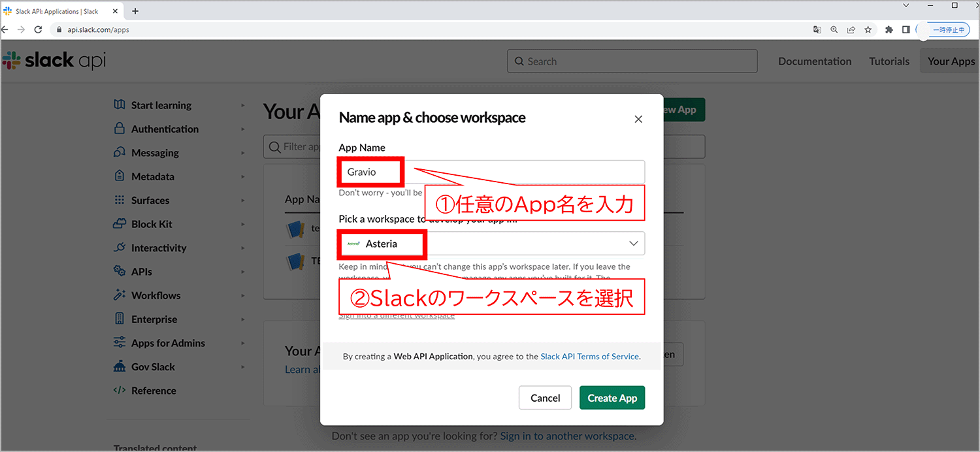Open Documentation in top navigation
Viewport: 980px width, 452px height.
[x=815, y=61]
